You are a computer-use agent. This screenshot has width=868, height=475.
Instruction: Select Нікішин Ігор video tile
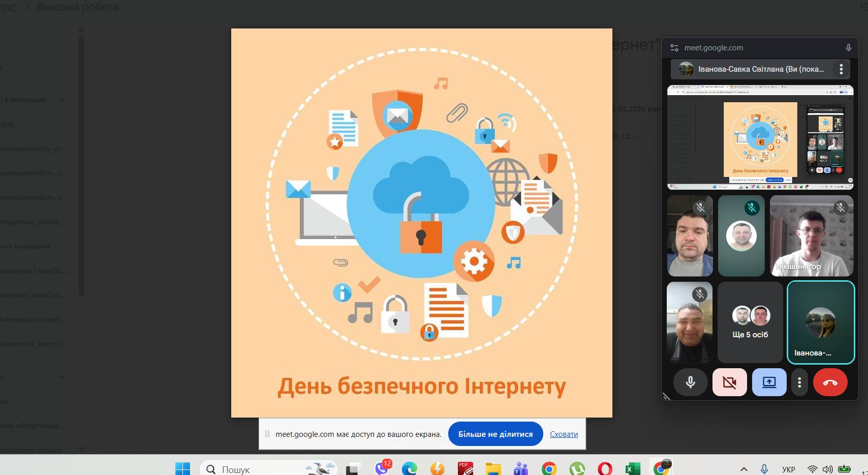tap(811, 236)
